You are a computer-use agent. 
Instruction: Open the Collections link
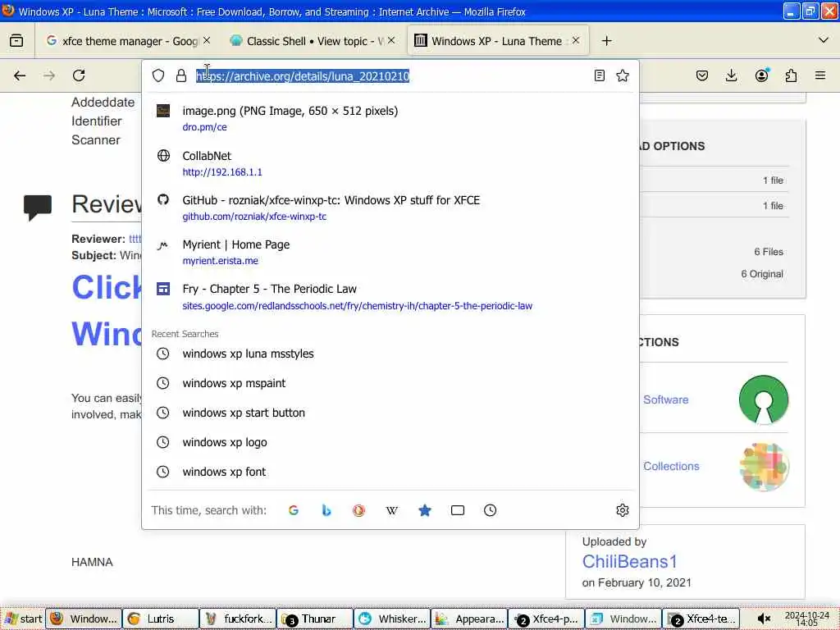coord(671,466)
